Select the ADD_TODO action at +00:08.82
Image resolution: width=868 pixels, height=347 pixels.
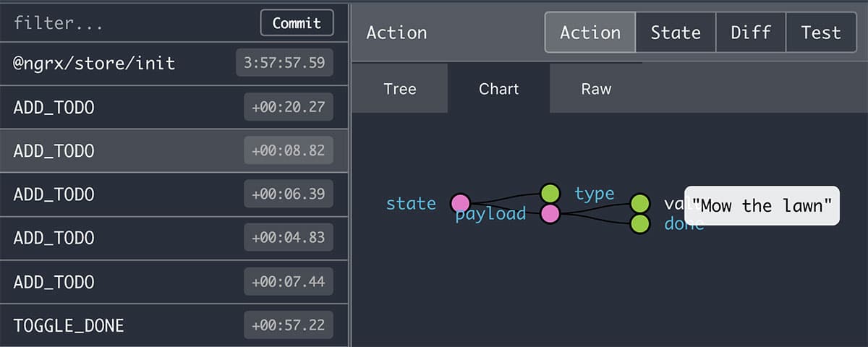tap(174, 151)
